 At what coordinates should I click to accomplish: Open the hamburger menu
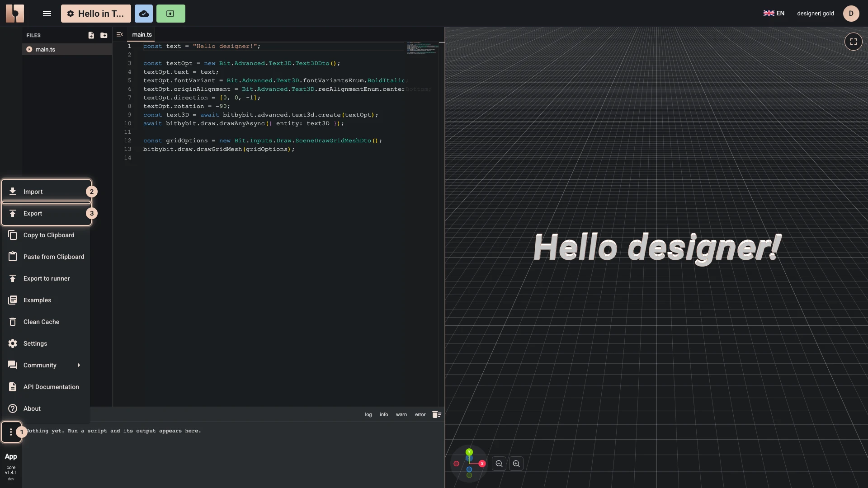coord(47,14)
